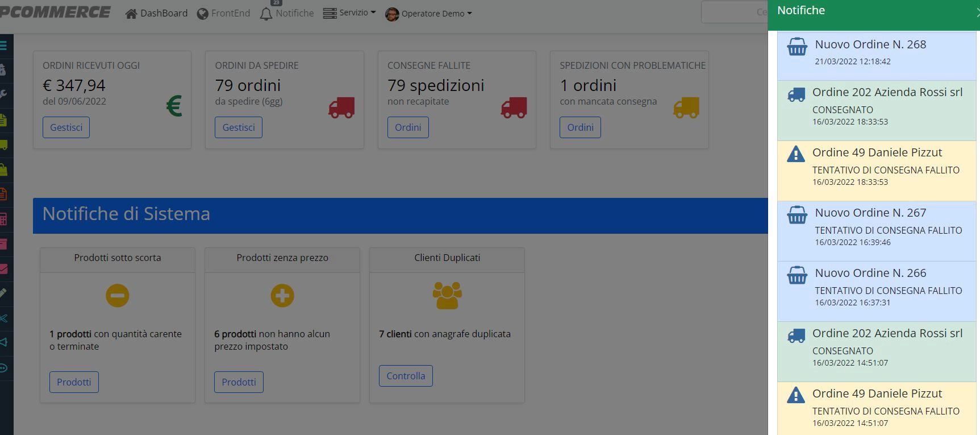Click the yellow plus circle icon
The image size is (980, 435).
pyautogui.click(x=282, y=296)
